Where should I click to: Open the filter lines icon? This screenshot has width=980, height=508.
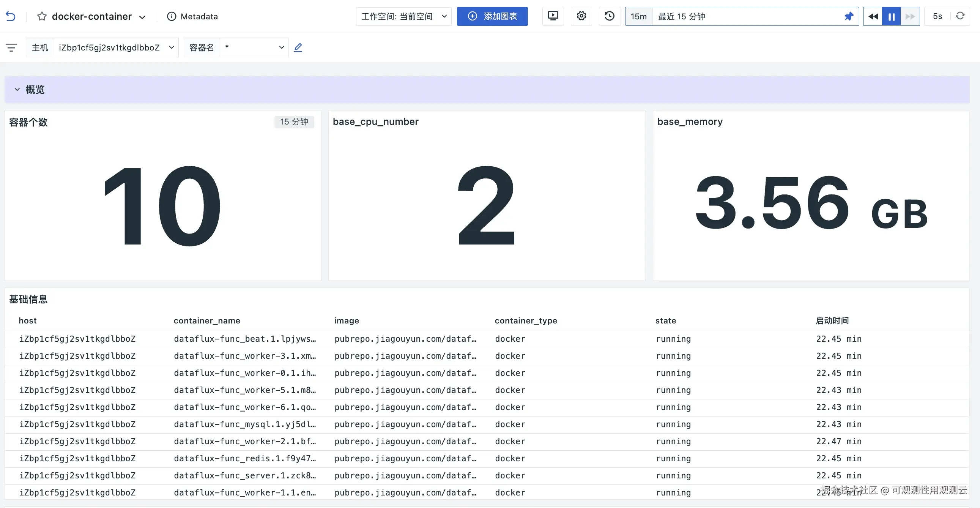pos(11,47)
